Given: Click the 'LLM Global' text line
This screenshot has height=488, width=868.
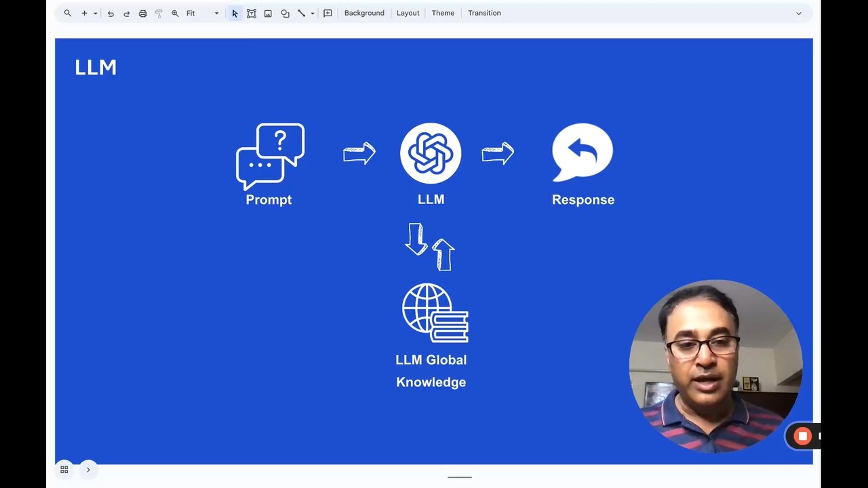Looking at the screenshot, I should (431, 360).
